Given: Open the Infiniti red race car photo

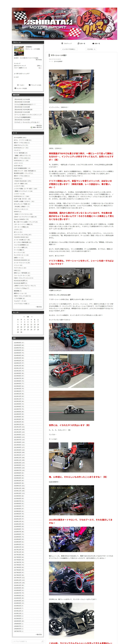Looking at the screenshot, I should click(71, 87).
